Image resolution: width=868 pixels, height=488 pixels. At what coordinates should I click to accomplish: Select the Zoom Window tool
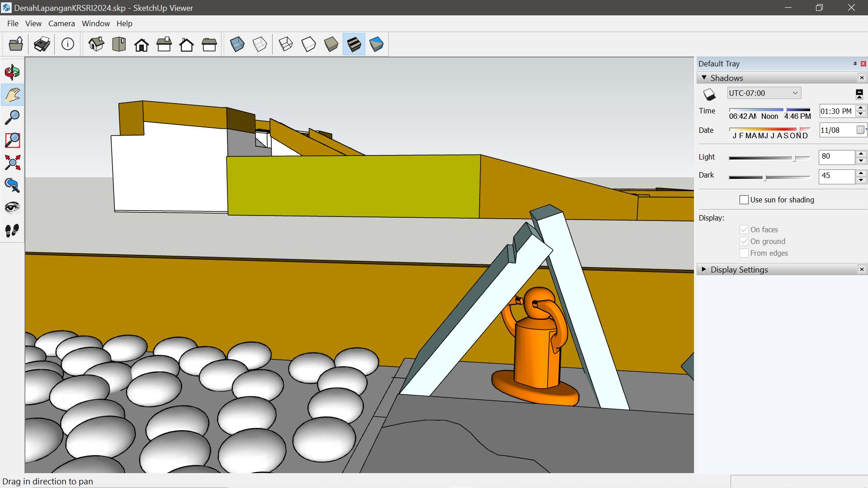(x=12, y=140)
